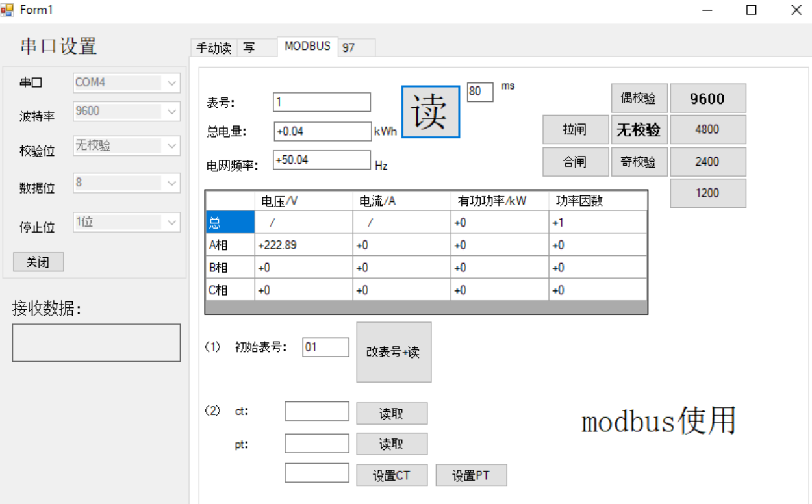Image resolution: width=812 pixels, height=504 pixels.
Task: Switch to the 手动读 tab
Action: click(x=214, y=48)
